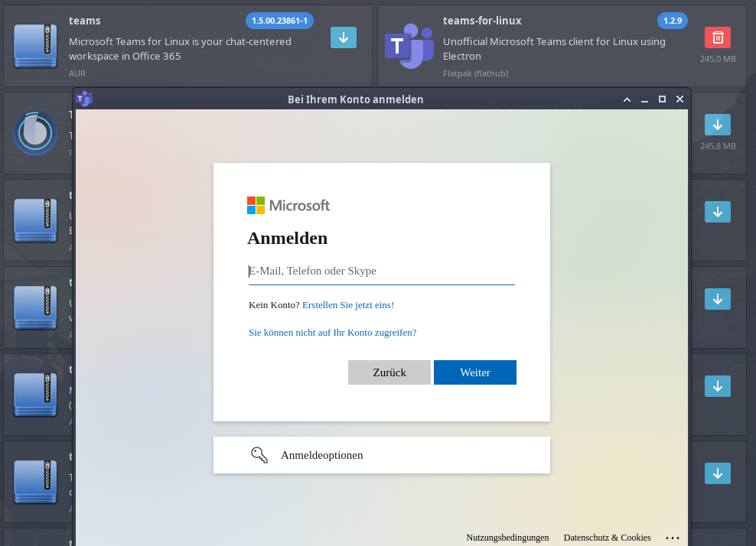
Task: Click the 'Anmelden' heading
Action: pyautogui.click(x=288, y=238)
